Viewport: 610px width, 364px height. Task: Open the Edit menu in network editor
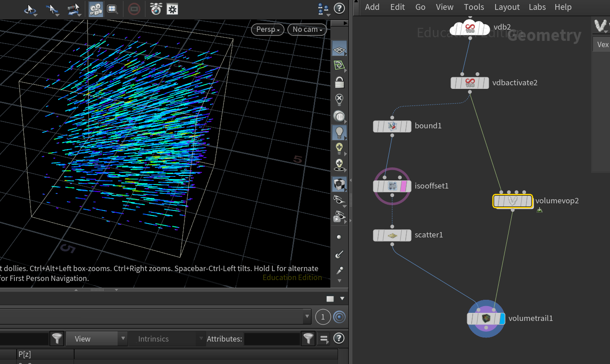397,7
